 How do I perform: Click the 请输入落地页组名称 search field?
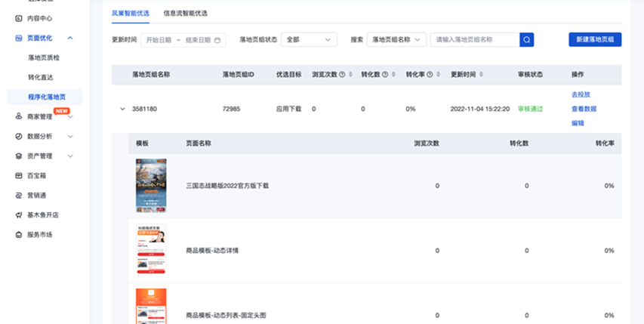474,40
